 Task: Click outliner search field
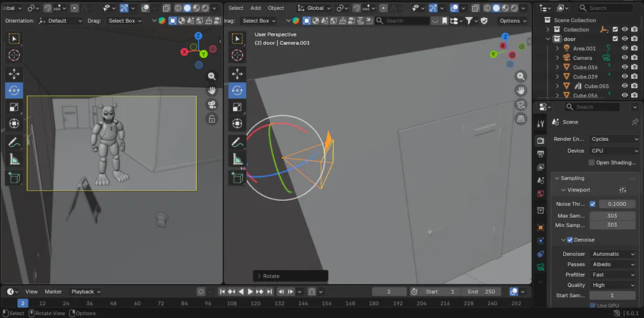coord(606,8)
